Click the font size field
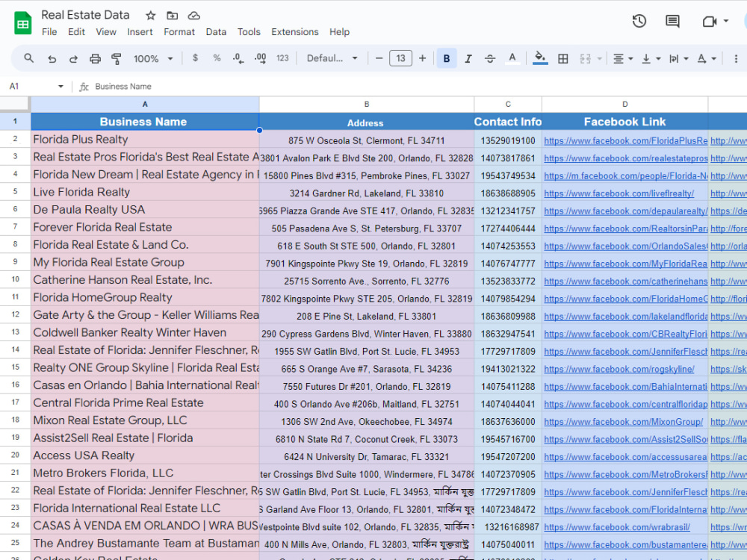Viewport: 747px width, 560px height. click(x=400, y=58)
